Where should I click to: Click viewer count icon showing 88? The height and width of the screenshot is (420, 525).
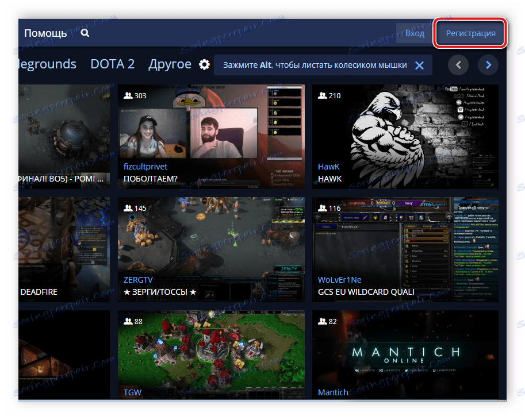click(x=128, y=321)
